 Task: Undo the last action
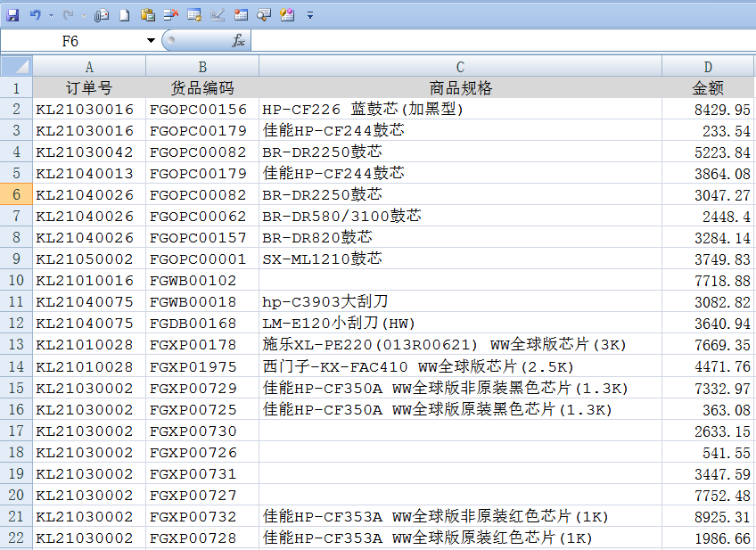click(35, 15)
